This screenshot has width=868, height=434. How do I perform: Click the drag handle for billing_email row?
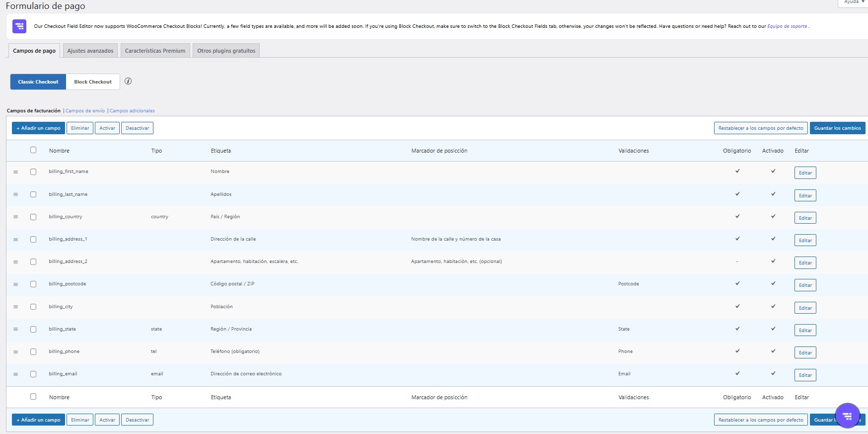coord(16,374)
